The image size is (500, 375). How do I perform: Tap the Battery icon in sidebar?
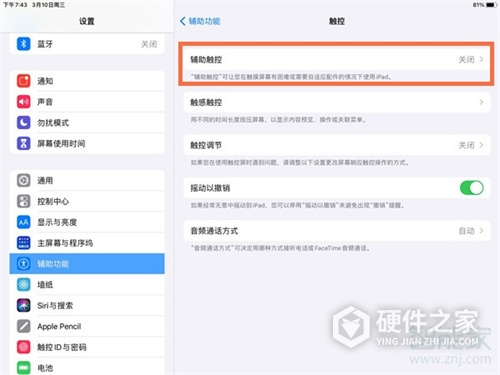click(23, 368)
